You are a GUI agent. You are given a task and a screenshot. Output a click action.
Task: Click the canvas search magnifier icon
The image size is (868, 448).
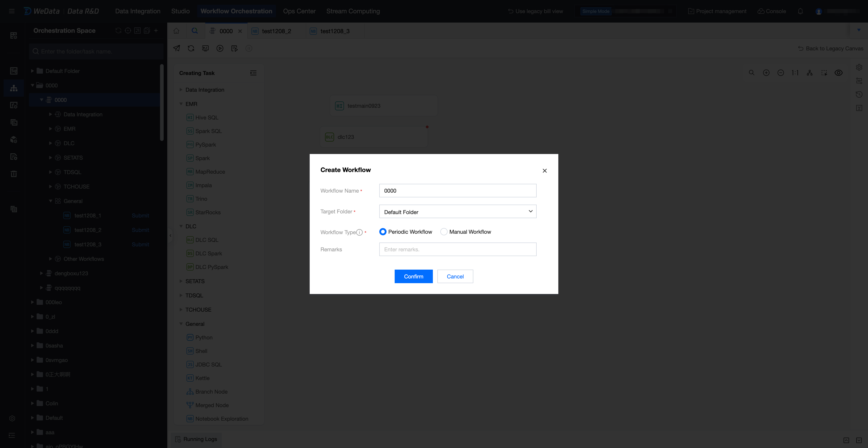(x=751, y=73)
